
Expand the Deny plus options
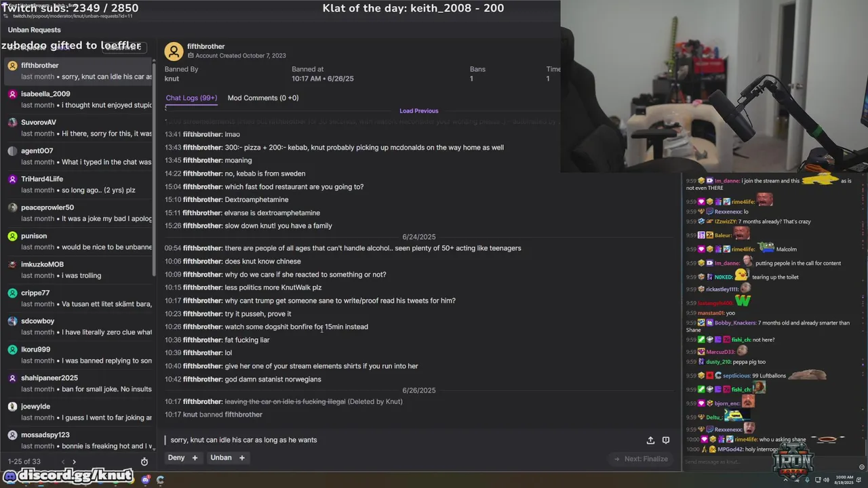point(195,457)
